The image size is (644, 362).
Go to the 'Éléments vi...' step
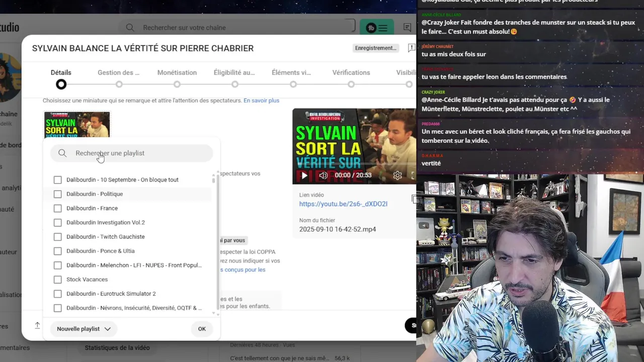point(291,78)
